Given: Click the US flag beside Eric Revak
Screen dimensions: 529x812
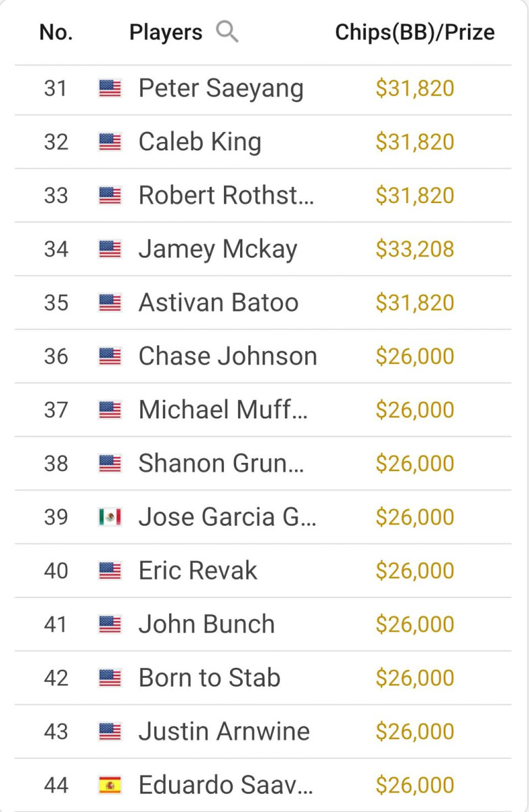Looking at the screenshot, I should 110,570.
